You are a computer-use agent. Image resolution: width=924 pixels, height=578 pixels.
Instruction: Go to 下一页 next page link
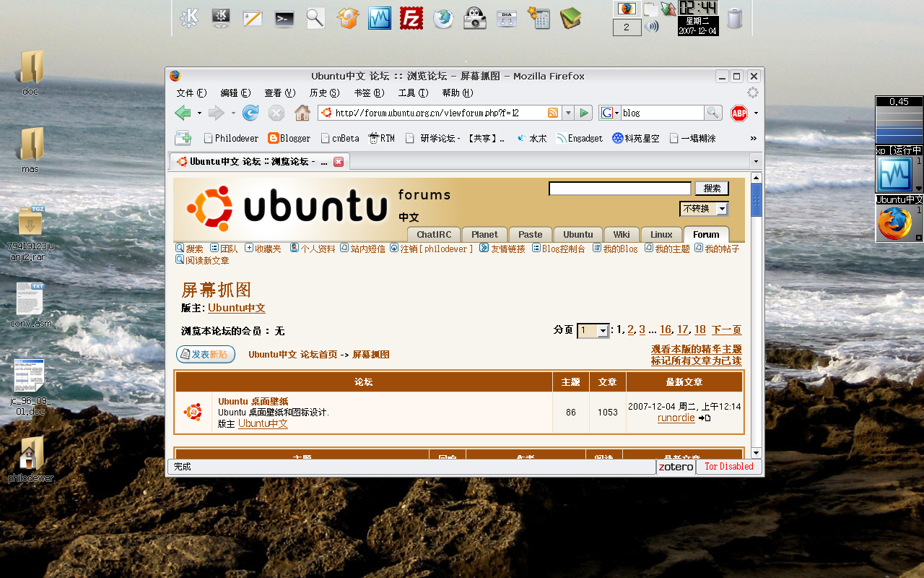click(726, 329)
